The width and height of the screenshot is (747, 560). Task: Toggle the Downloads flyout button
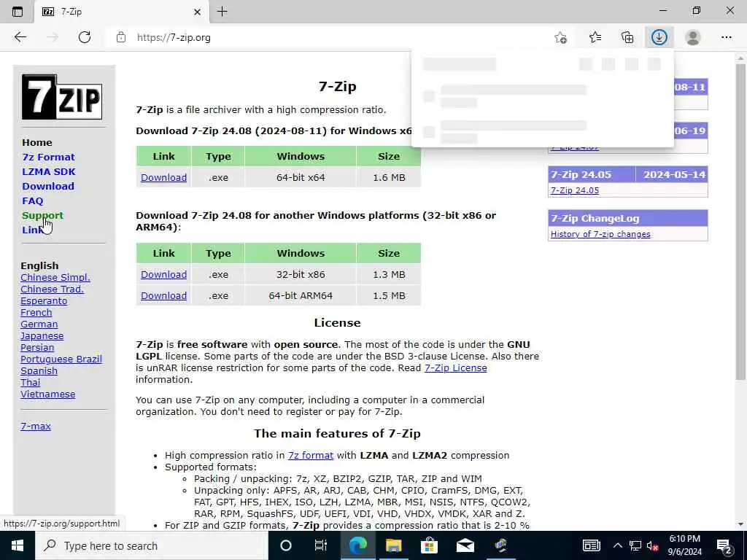click(659, 37)
